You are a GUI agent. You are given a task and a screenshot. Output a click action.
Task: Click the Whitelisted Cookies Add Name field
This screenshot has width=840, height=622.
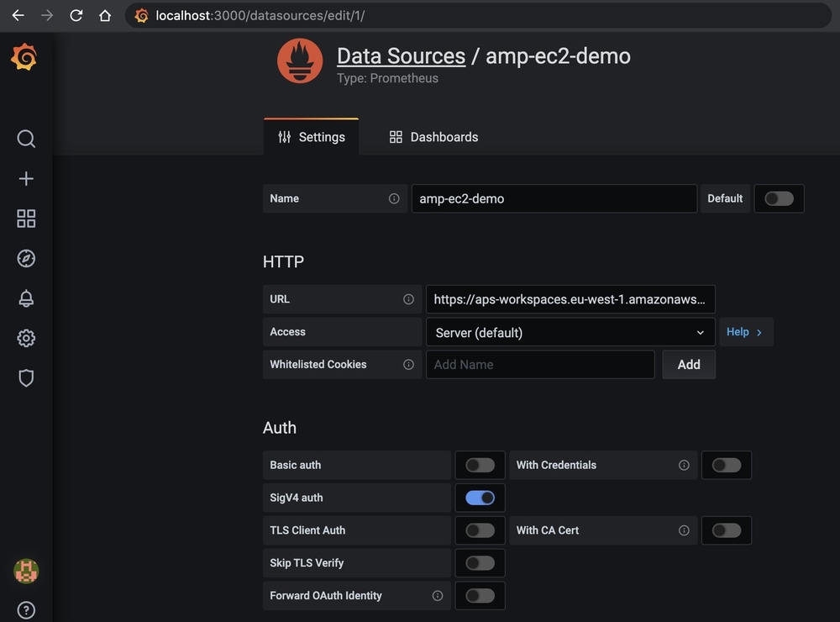coord(540,365)
